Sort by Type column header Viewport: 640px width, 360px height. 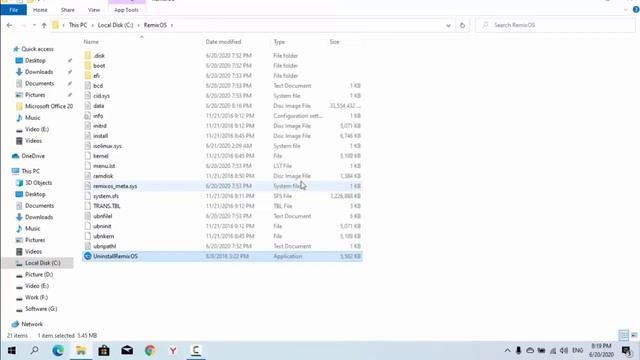[x=279, y=42]
